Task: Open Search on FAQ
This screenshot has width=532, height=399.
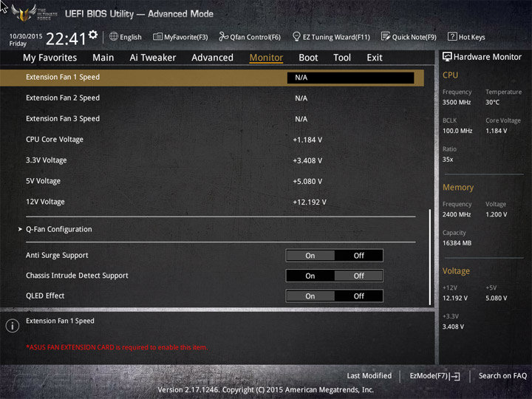Action: click(502, 375)
